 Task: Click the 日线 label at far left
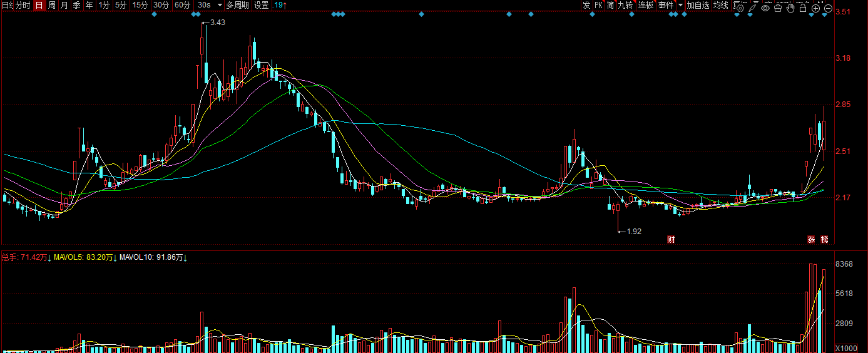click(x=8, y=5)
